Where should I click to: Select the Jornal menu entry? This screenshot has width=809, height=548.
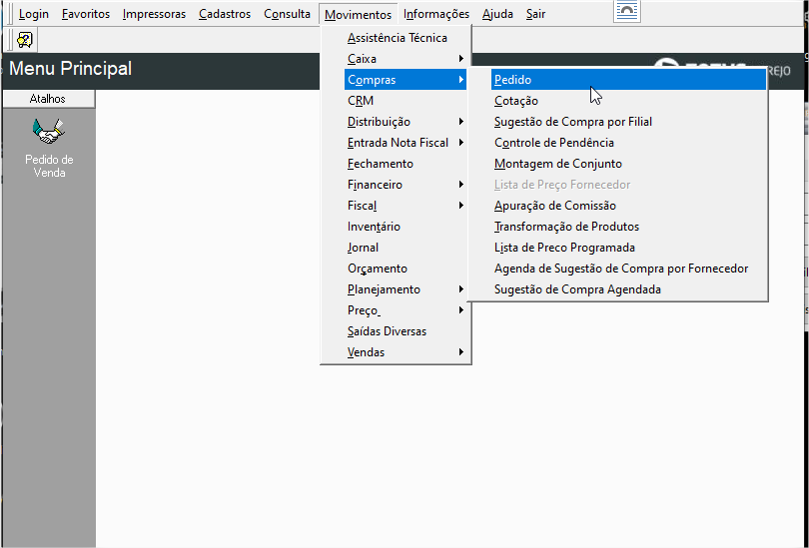click(396, 247)
